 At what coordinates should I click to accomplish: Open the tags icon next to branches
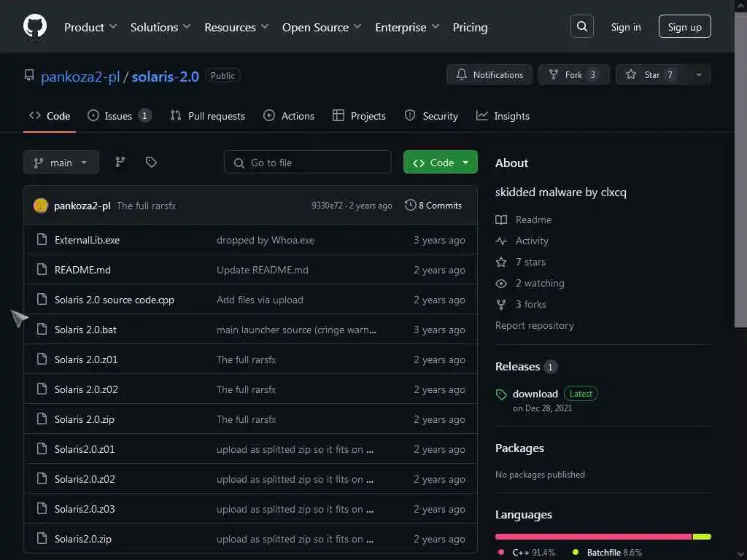pos(151,162)
